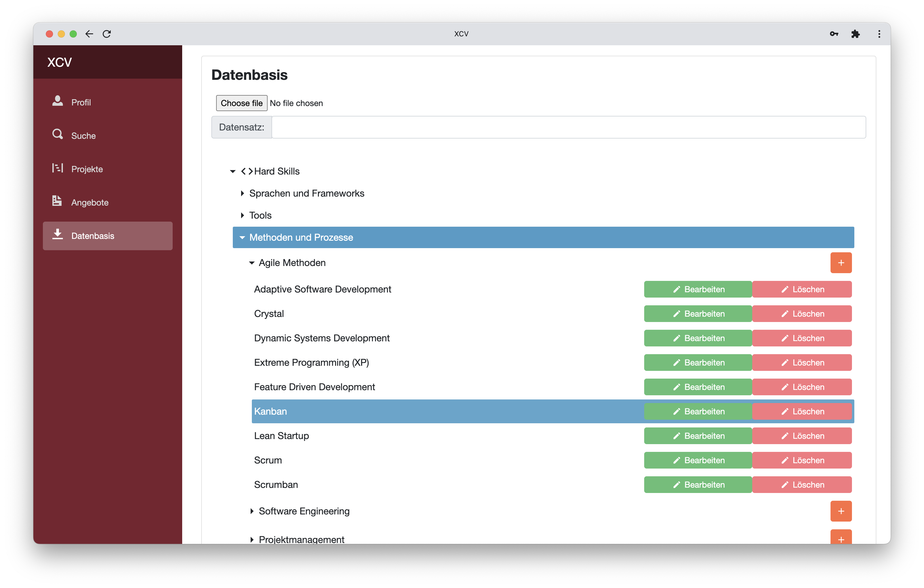
Task: Add item with plus next to Software Engineering
Action: (841, 511)
